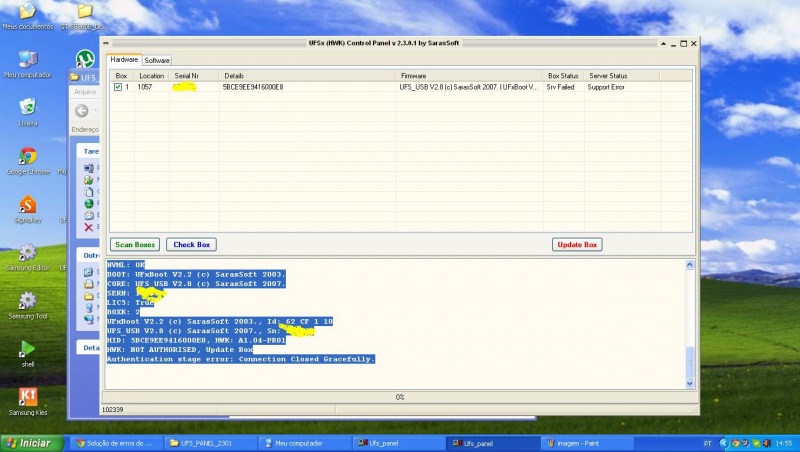Click the clock showing 14:55
This screenshot has height=452, width=800.
[x=784, y=443]
